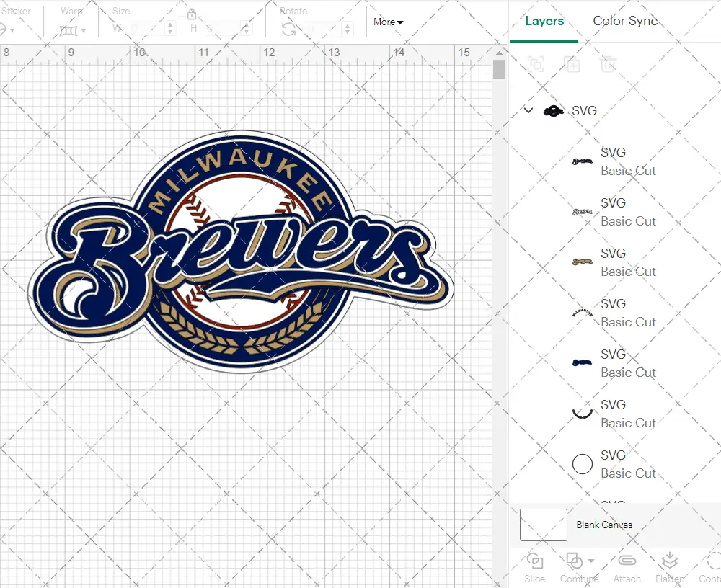Select the navy Brewers script layer thumbnail
This screenshot has height=588, width=721.
click(x=582, y=362)
